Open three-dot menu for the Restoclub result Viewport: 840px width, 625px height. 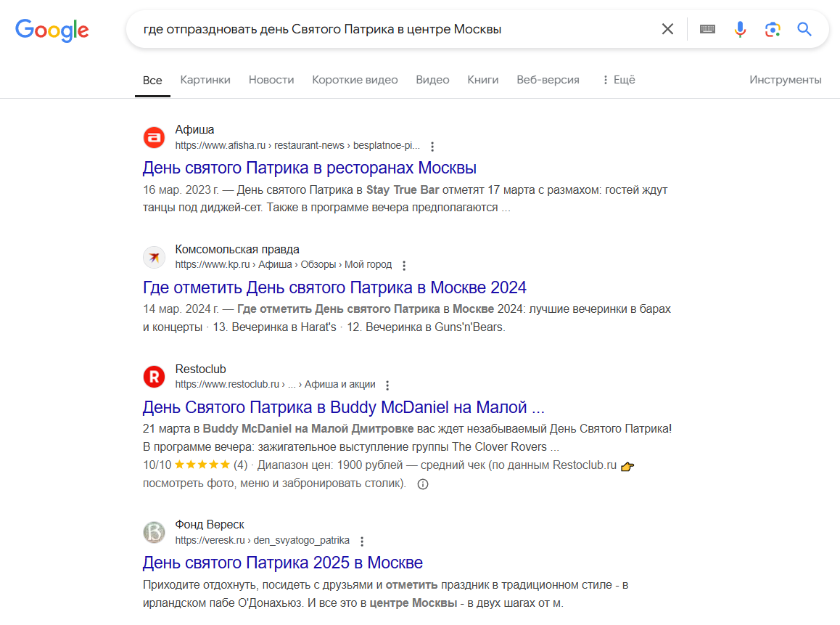tap(387, 385)
